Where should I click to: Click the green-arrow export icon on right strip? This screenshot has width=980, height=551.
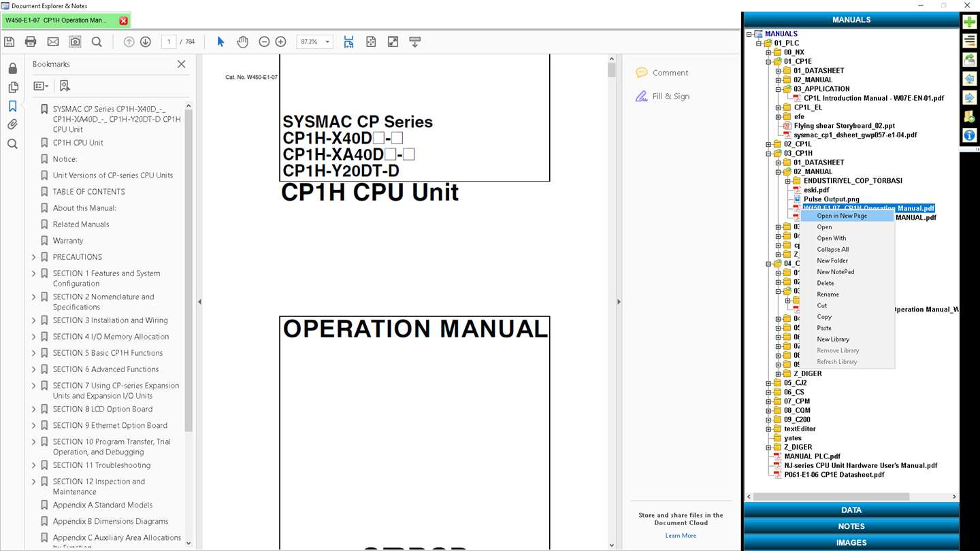969,60
